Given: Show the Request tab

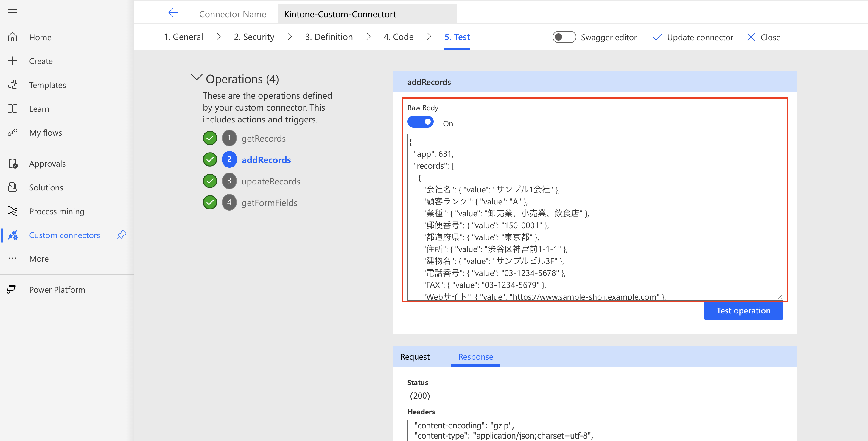Looking at the screenshot, I should point(415,356).
